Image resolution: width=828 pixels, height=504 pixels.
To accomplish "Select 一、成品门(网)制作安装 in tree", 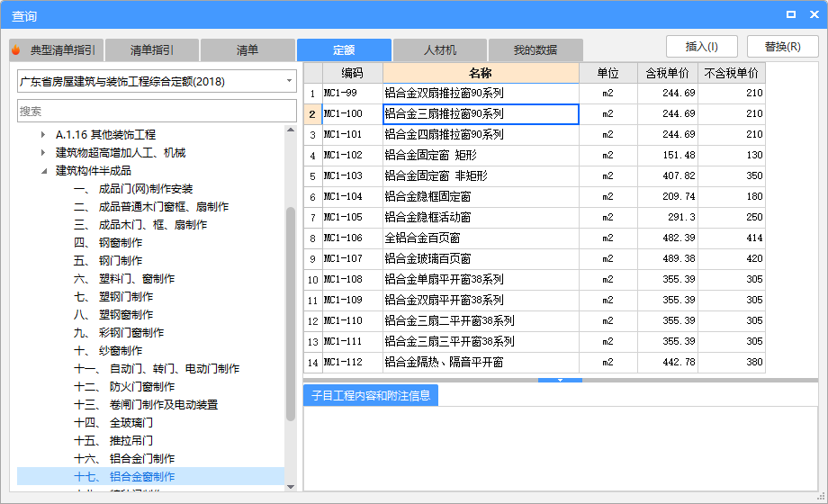I will pos(133,189).
